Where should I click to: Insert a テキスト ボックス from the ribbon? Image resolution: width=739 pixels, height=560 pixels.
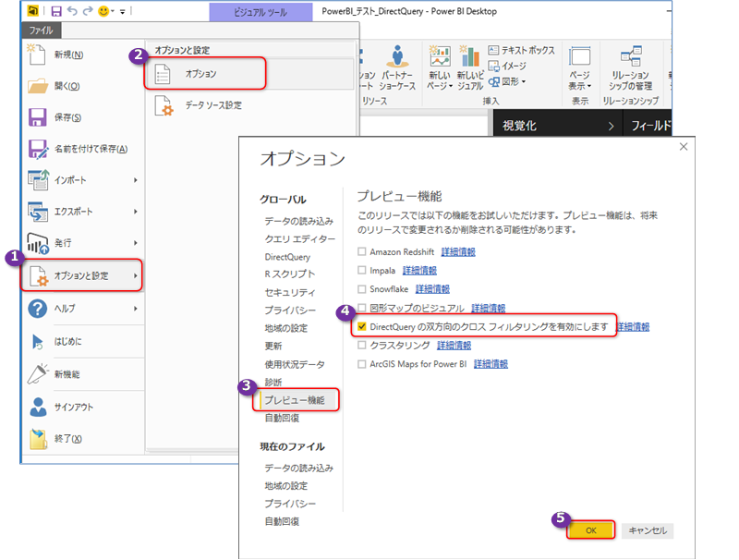(522, 50)
